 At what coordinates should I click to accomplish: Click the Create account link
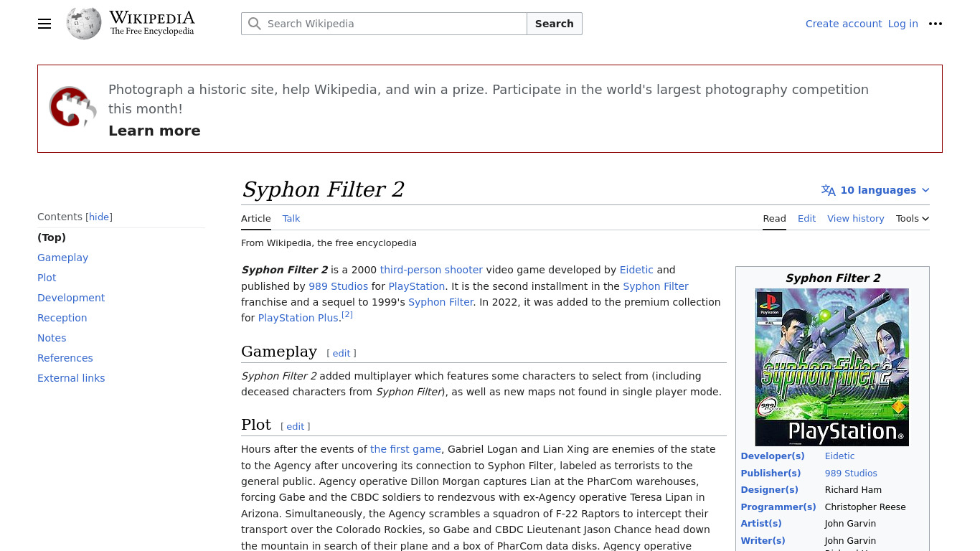(844, 24)
